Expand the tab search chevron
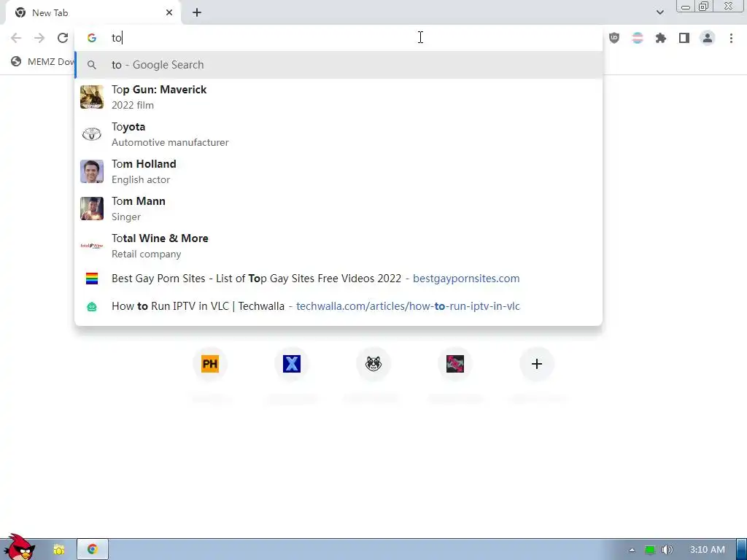747x560 pixels. (659, 12)
